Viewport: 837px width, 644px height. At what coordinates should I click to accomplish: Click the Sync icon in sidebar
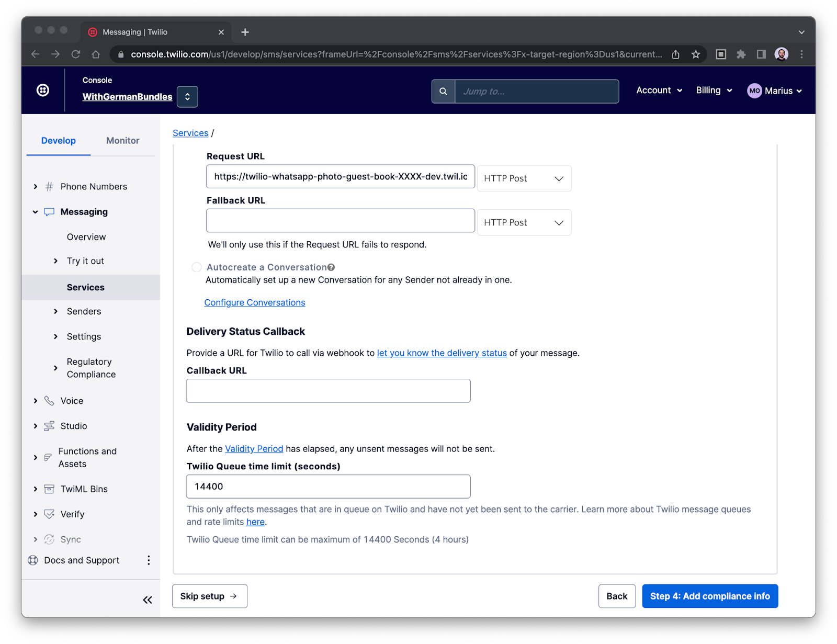click(x=49, y=539)
